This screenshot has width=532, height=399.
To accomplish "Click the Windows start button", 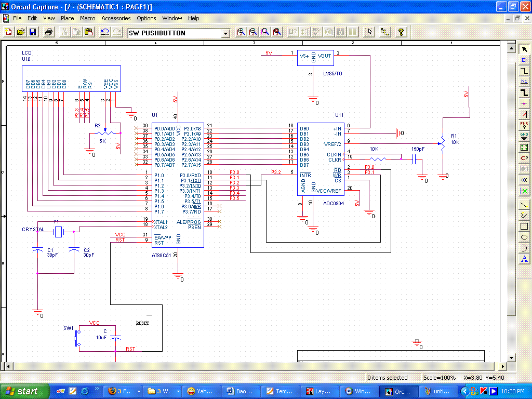I will pos(21,391).
